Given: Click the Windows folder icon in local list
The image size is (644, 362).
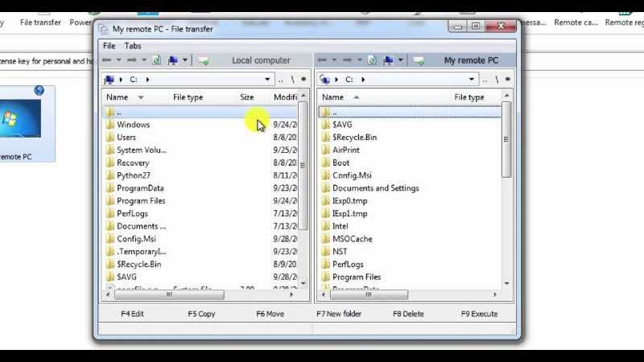Looking at the screenshot, I should pos(110,125).
